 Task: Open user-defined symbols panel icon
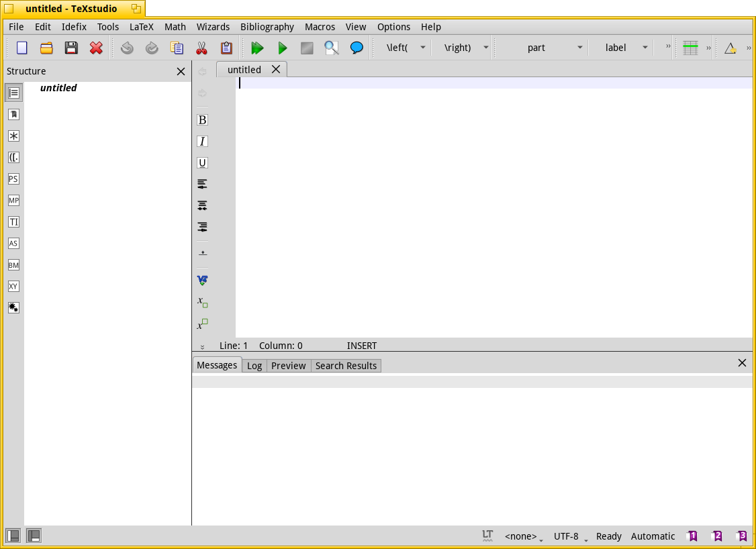pyautogui.click(x=13, y=307)
